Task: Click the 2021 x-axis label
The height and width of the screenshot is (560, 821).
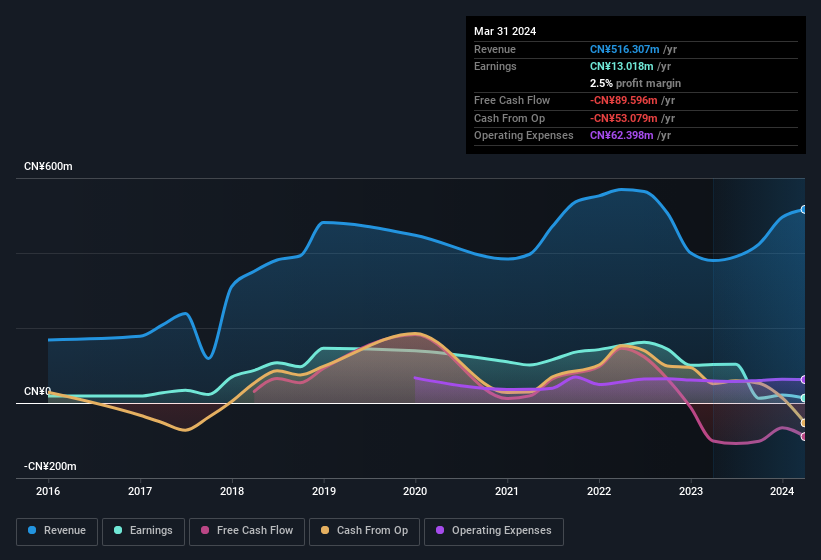Action: click(507, 491)
